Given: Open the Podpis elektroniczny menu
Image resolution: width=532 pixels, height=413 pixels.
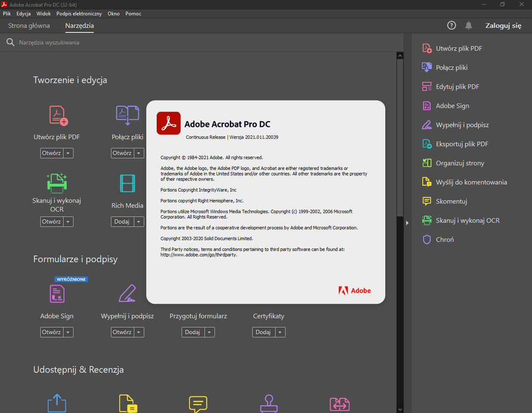Looking at the screenshot, I should tap(79, 13).
